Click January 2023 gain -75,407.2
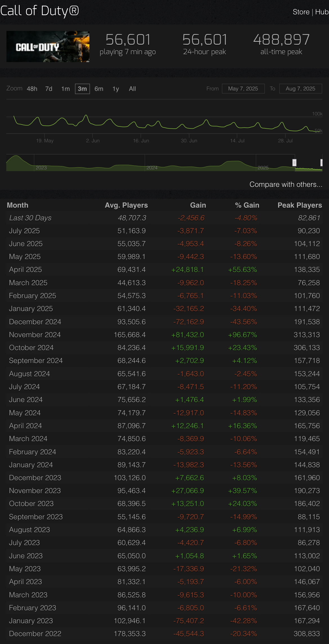The height and width of the screenshot is (644, 329). click(189, 621)
